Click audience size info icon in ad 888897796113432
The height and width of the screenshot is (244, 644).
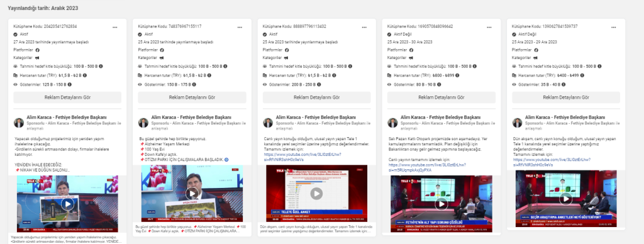coord(350,66)
